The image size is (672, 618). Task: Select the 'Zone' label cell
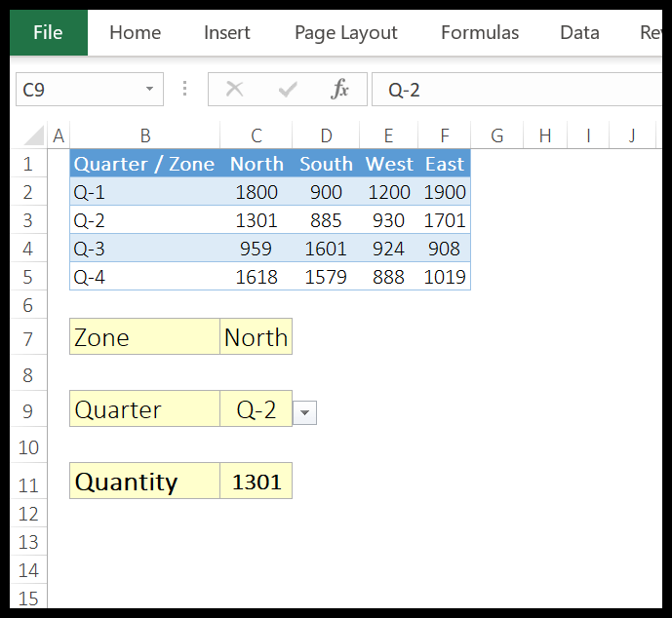tap(145, 336)
